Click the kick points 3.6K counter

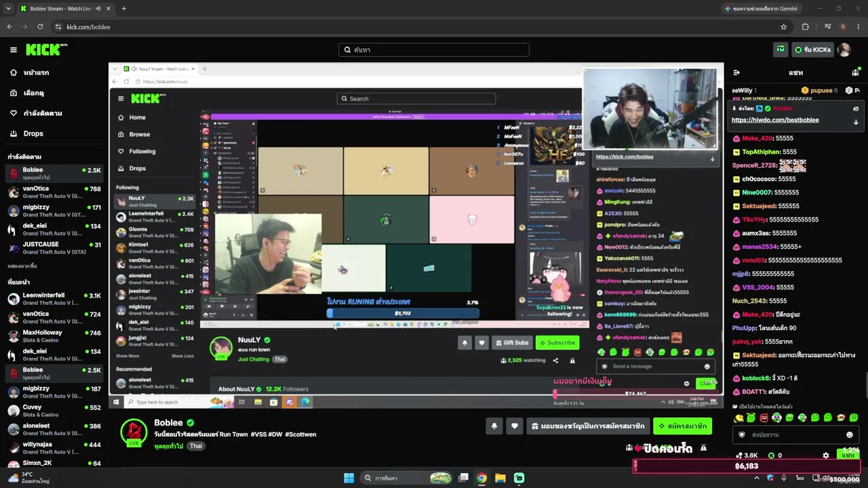[748, 455]
